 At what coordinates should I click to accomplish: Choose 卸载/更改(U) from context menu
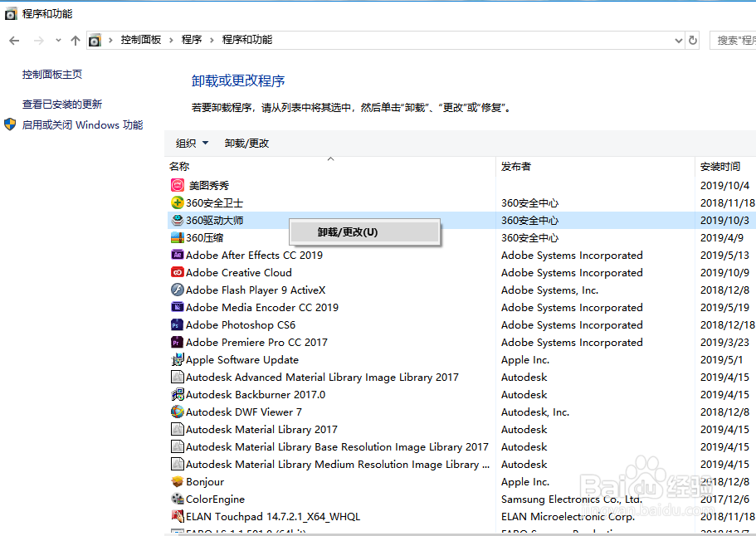[x=365, y=232]
